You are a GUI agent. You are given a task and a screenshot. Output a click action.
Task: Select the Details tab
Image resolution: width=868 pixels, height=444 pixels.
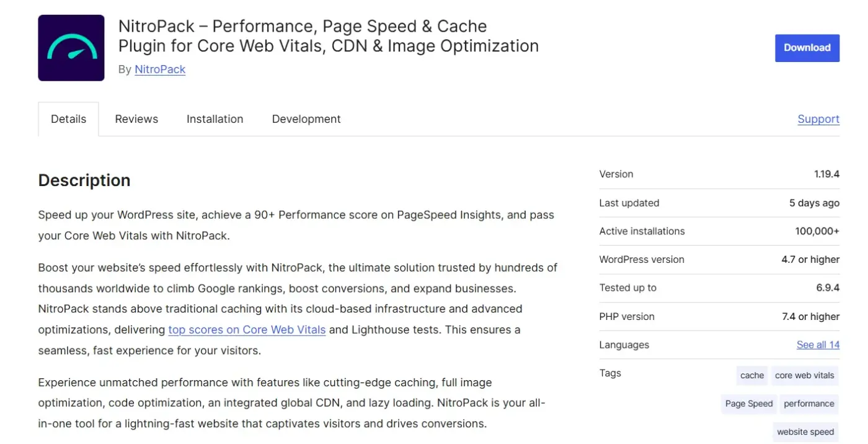[x=68, y=119]
